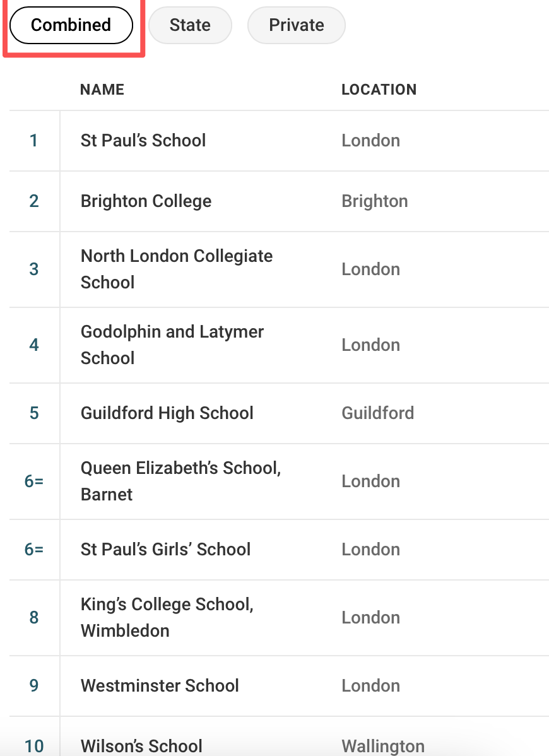This screenshot has height=756, width=549.
Task: Select the Combined filter tab
Action: 71,25
